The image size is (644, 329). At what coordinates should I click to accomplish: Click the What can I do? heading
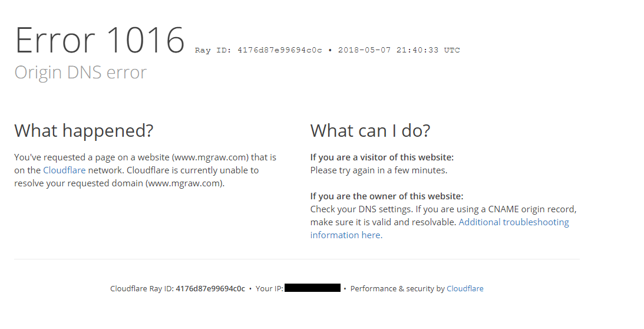point(370,130)
